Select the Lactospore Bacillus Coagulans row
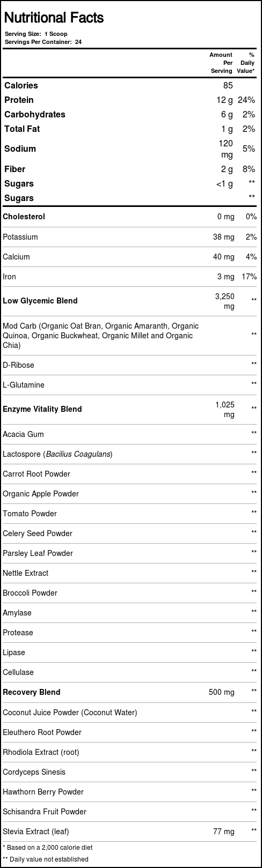Viewport: 262px width, 868px height. pos(131,454)
